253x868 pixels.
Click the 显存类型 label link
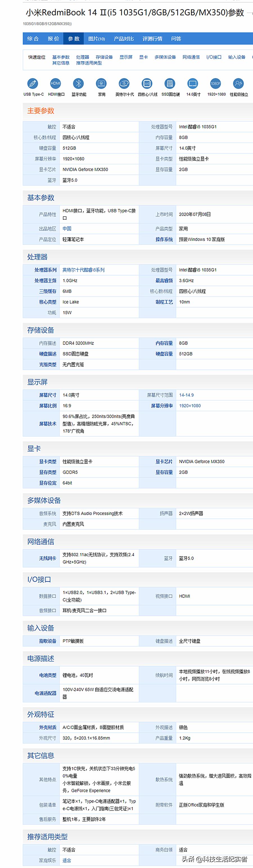48,472
